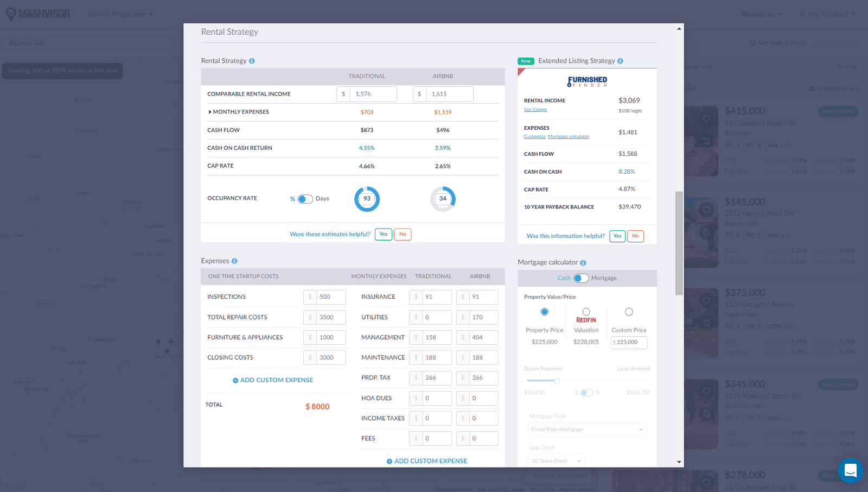Open the My Account menu
Viewport: 868px width, 492px height.
coord(827,14)
